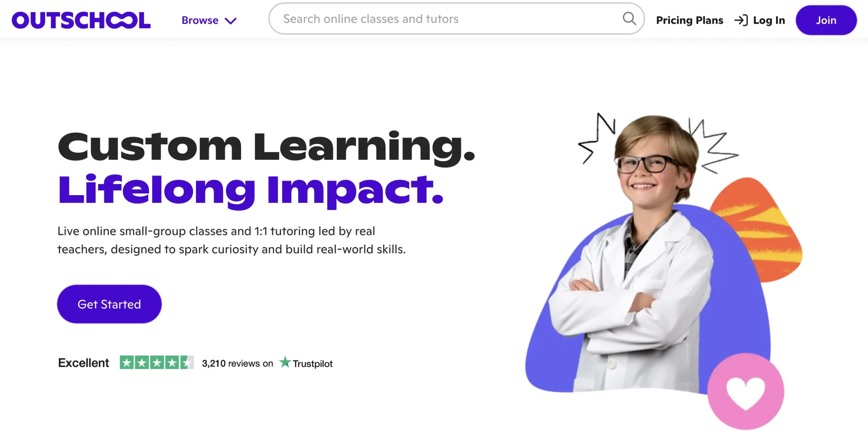Open the 3,210 reviews link

(237, 363)
